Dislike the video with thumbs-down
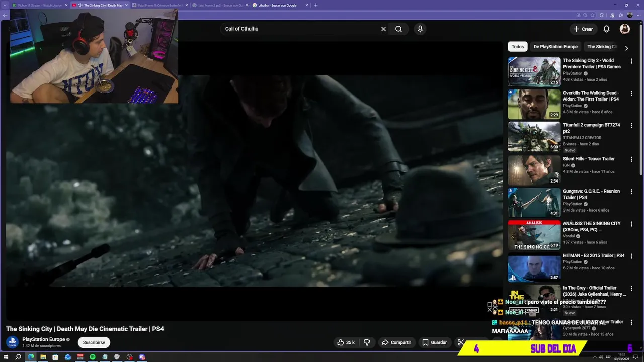Screen dimensions: 644x362 pos(367,342)
